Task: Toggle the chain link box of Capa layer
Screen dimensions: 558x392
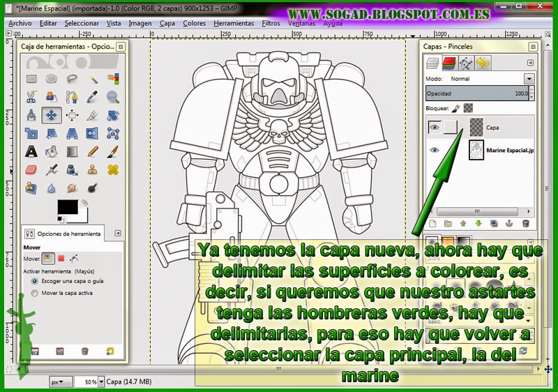Action: (450, 128)
